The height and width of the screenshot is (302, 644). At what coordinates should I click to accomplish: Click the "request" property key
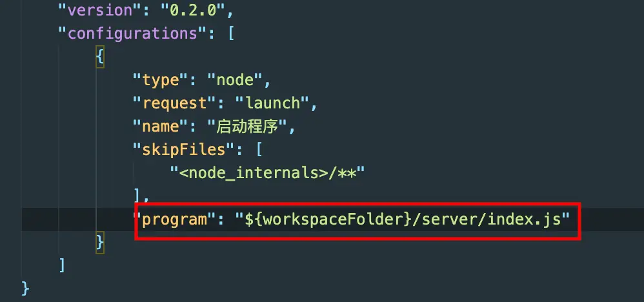pos(175,103)
